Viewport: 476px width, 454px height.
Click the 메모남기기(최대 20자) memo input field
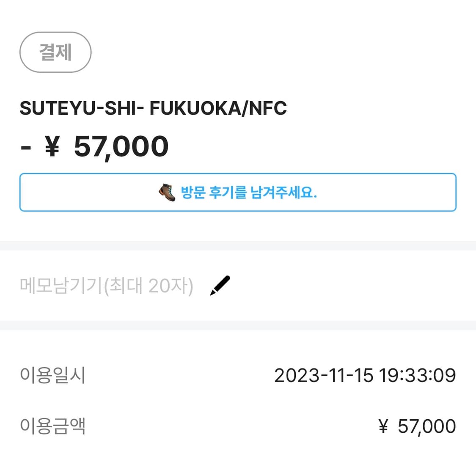[107, 286]
